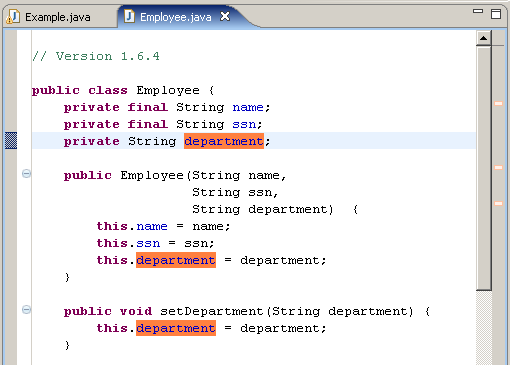Click the blue ssn field declaration
510x365 pixels.
pos(244,124)
